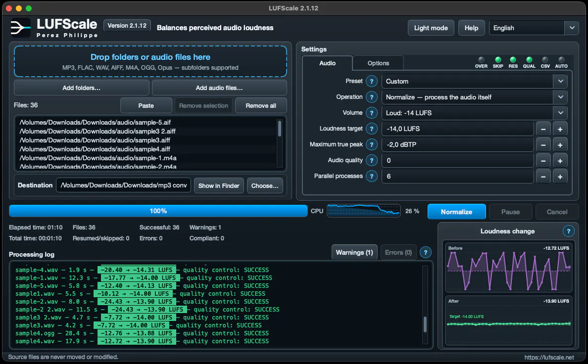
Task: Click the Destination path field
Action: point(123,185)
